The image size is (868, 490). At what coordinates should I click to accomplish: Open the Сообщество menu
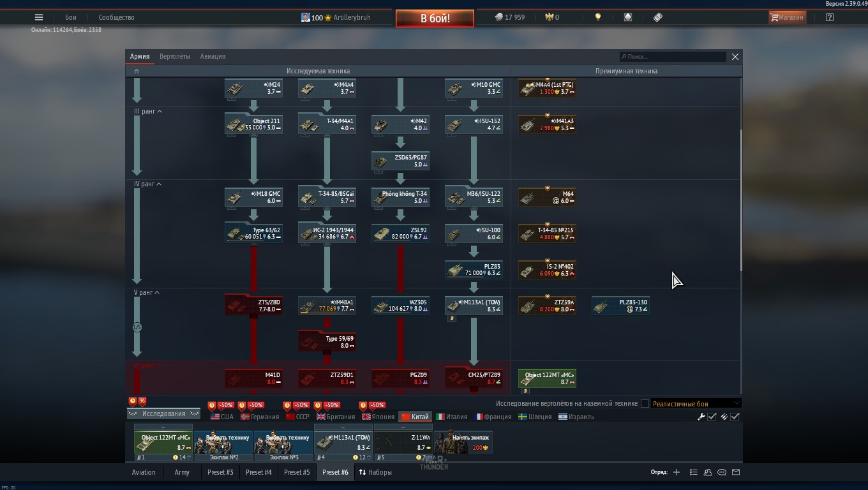pyautogui.click(x=116, y=17)
